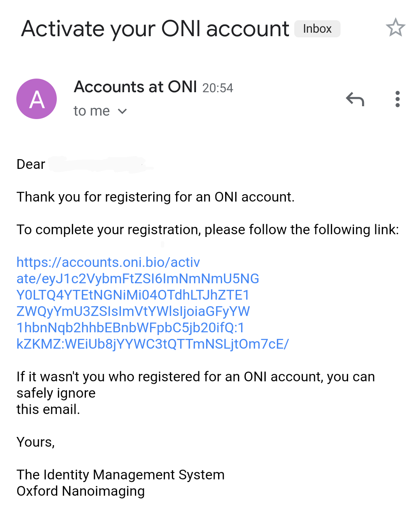This screenshot has width=420, height=514.
Task: Click the link line starting with Y0LTQ4YTEt
Action: [x=133, y=295]
